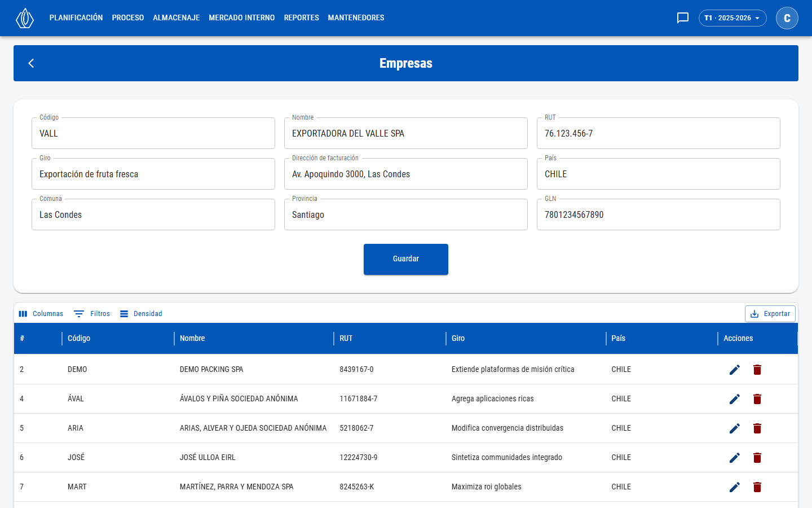
Task: Delete the ARIAS, ALVEAR Y OJEDA row
Action: tap(757, 428)
